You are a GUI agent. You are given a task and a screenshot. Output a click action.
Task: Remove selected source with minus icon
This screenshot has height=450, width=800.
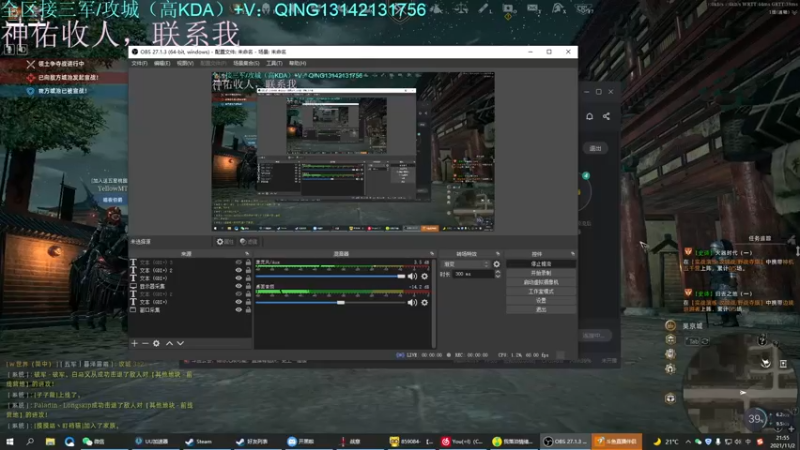145,343
